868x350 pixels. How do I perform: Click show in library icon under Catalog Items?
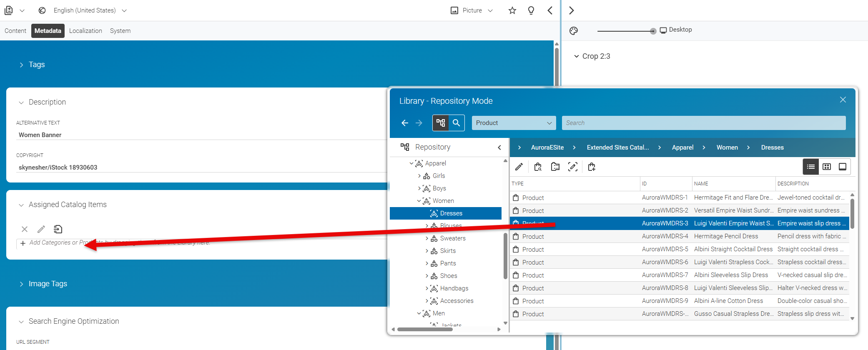coord(58,229)
